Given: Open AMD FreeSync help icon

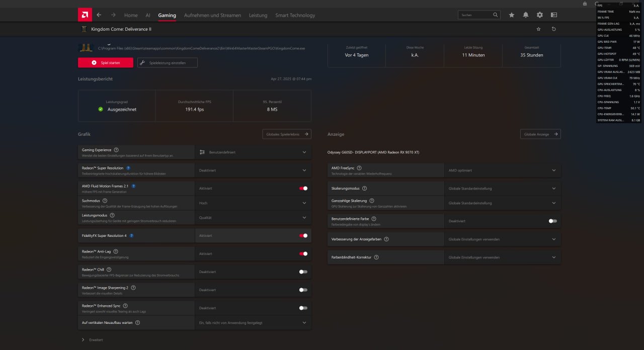Looking at the screenshot, I should tap(359, 168).
